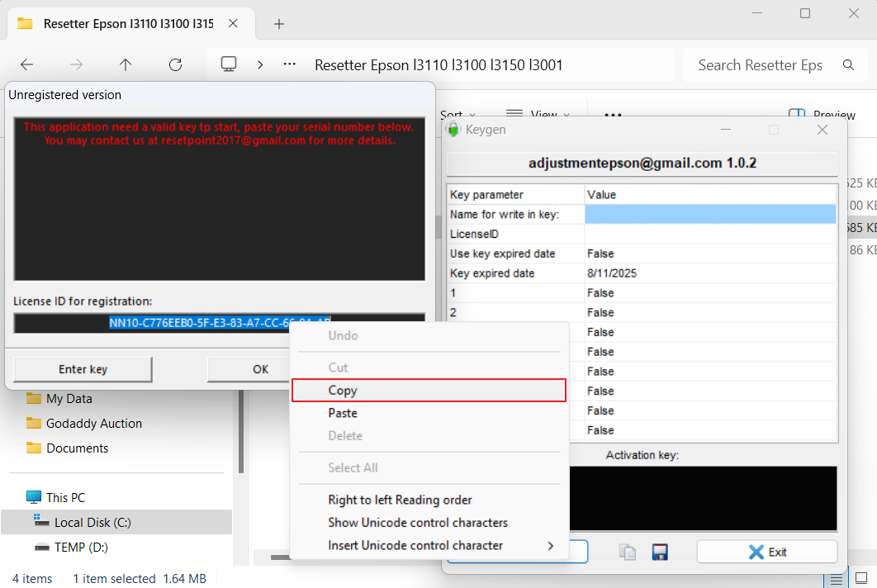
Task: Click the PC monitor icon in address bar
Action: click(x=229, y=64)
